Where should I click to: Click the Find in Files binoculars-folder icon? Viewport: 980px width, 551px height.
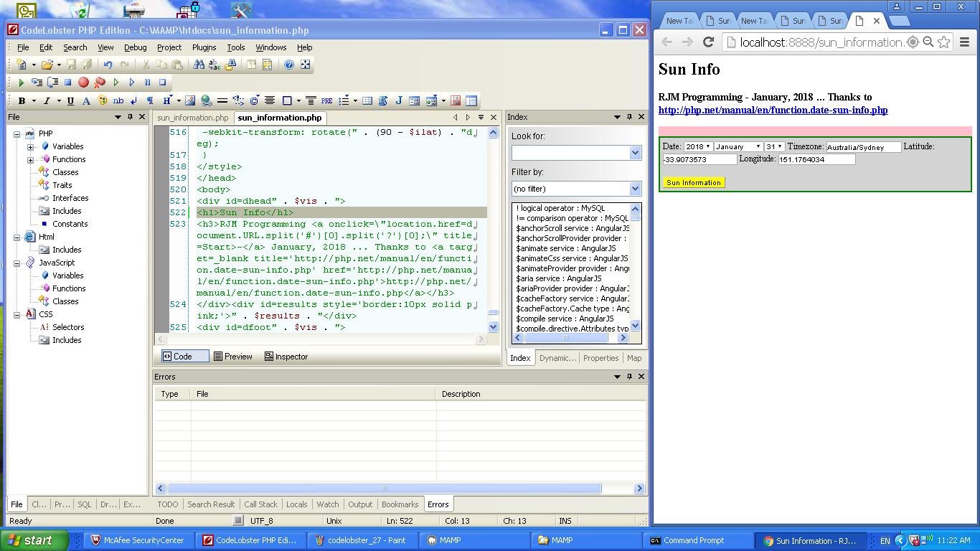tap(230, 65)
